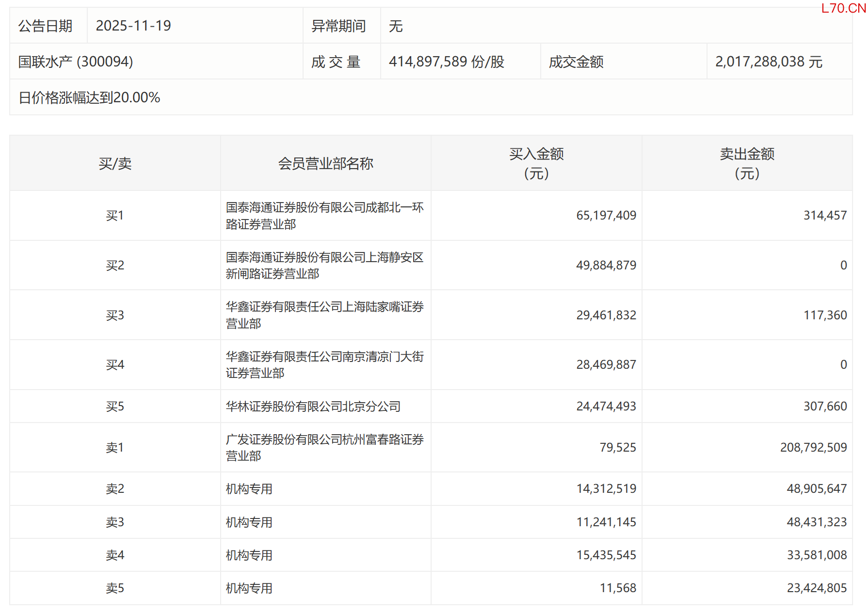
Task: Click the 卖出金额 column header
Action: 747,163
